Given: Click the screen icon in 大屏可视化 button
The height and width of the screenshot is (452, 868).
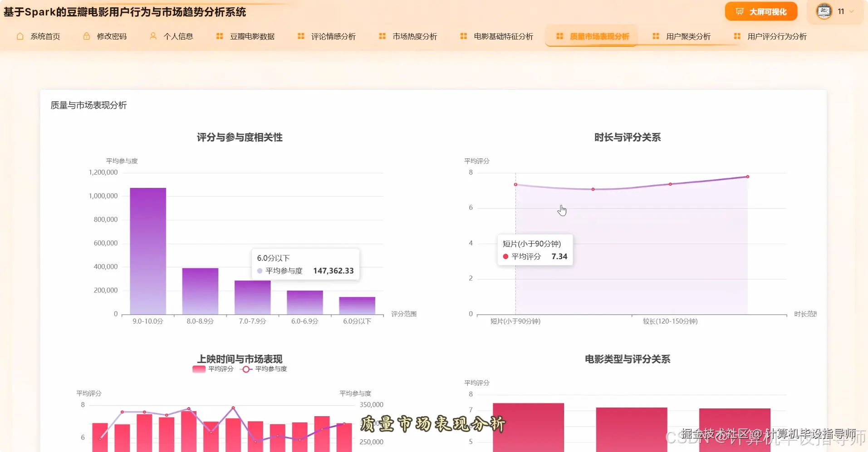Looking at the screenshot, I should pos(740,11).
